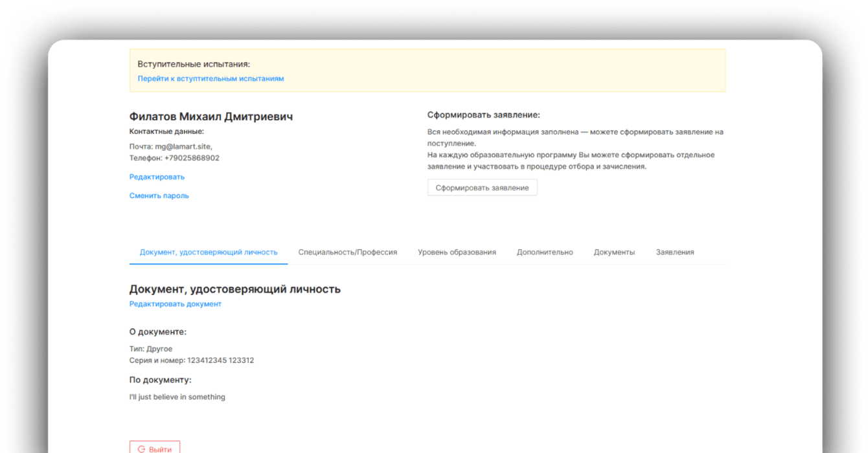Click the series and number "123412345 123312"

(221, 360)
